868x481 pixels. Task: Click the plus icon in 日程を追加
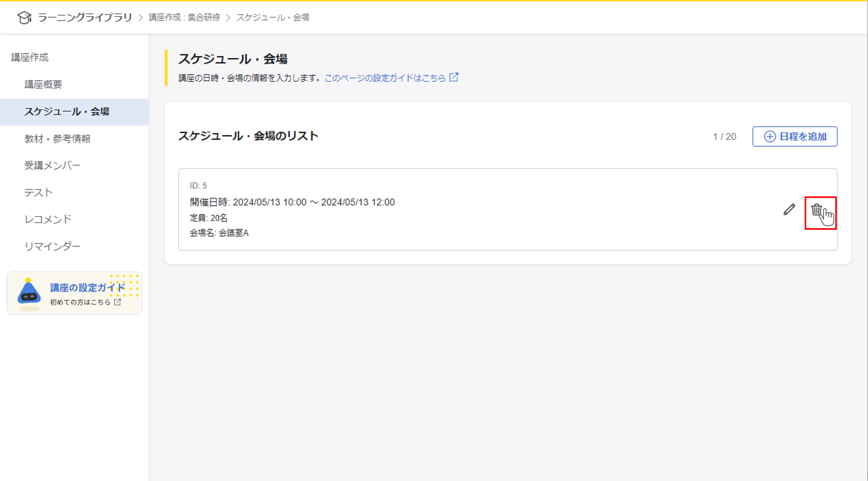point(770,137)
